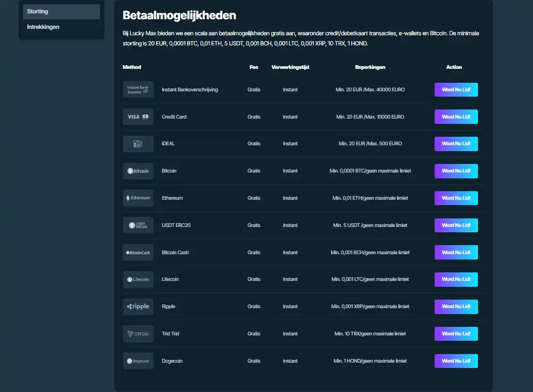Select the Dogecoin method name text
Viewport: 533px width, 392px height.
pos(172,360)
